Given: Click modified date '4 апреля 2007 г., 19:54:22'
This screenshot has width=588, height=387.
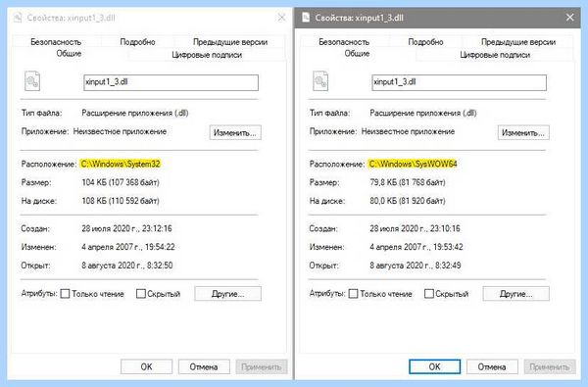Looking at the screenshot, I should [x=128, y=247].
